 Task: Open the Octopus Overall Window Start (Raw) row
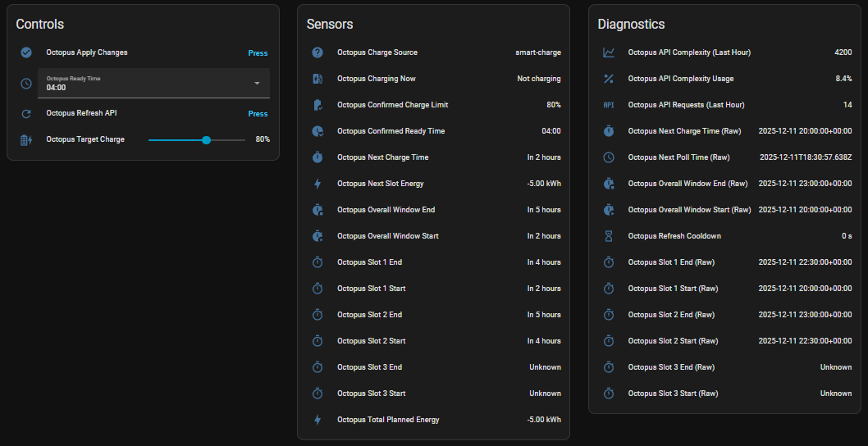click(724, 210)
